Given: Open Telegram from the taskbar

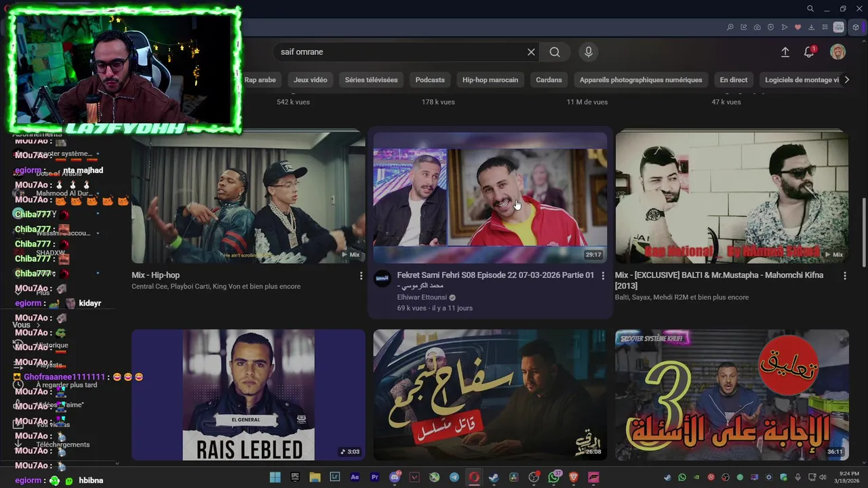Looking at the screenshot, I should click(x=454, y=477).
